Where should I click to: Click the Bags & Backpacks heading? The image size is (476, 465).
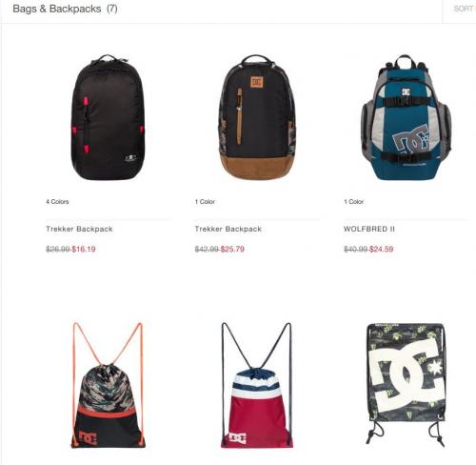pyautogui.click(x=65, y=9)
